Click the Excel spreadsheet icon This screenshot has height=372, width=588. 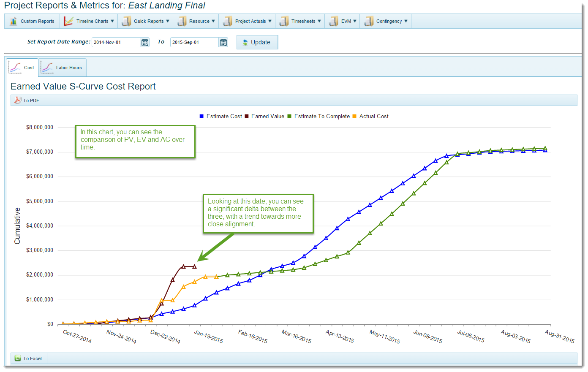pos(18,358)
